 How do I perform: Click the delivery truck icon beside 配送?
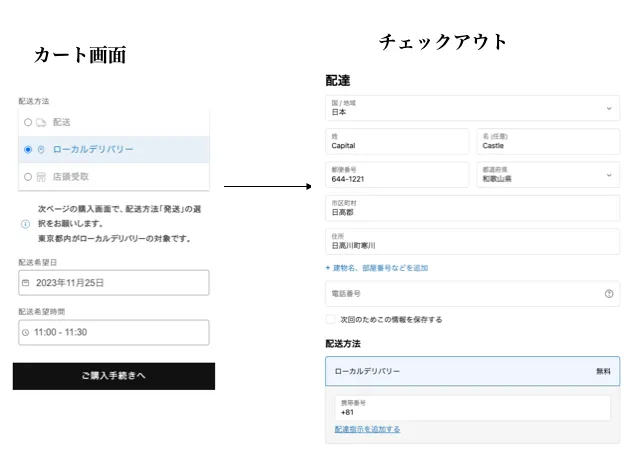click(x=41, y=122)
